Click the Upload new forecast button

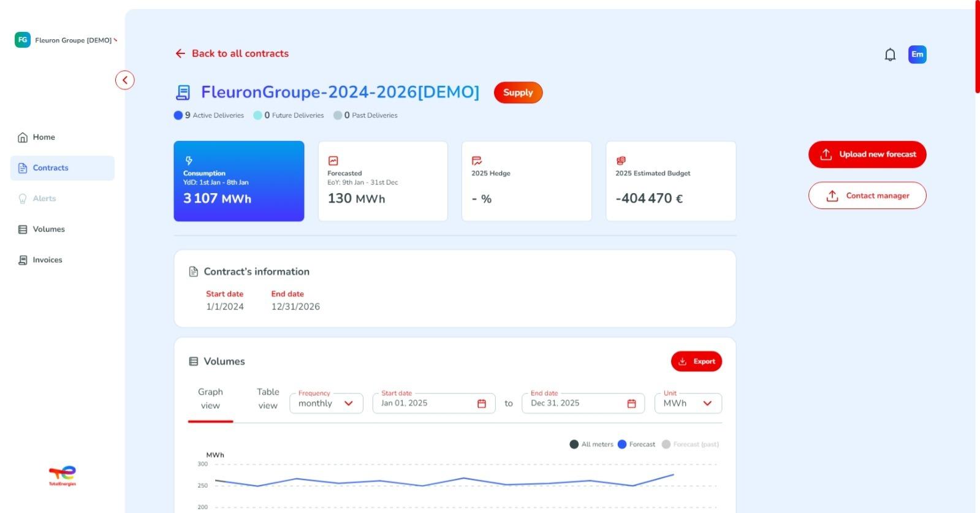point(867,154)
